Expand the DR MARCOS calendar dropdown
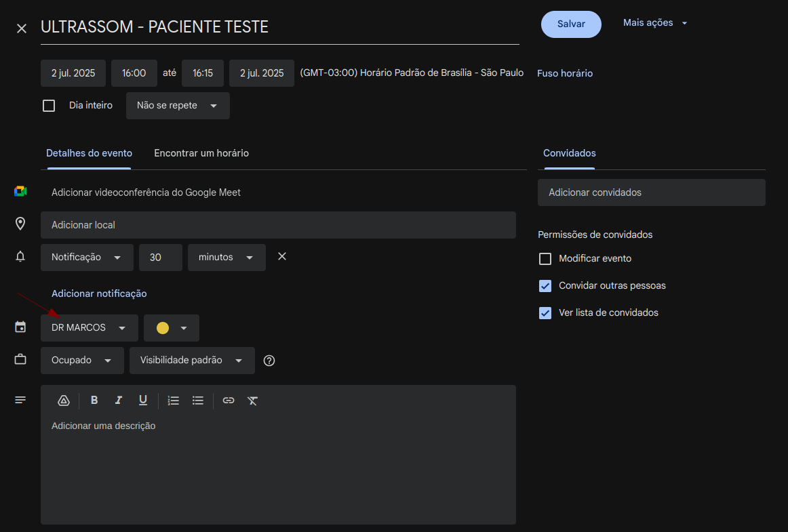The width and height of the screenshot is (788, 532). point(90,328)
